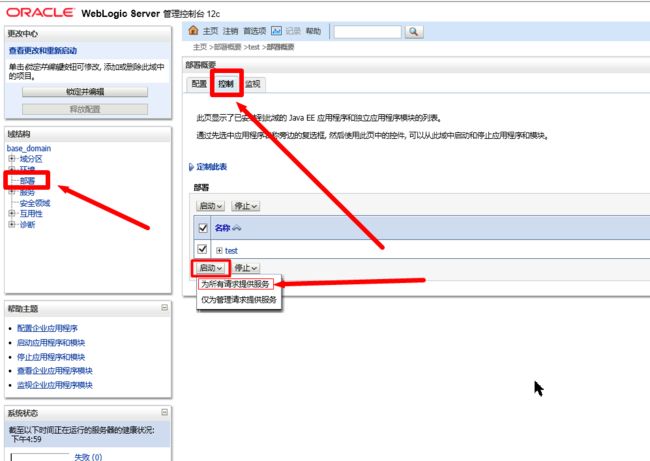The height and width of the screenshot is (461, 650).
Task: Click the record chart icon in toolbar
Action: click(x=276, y=31)
